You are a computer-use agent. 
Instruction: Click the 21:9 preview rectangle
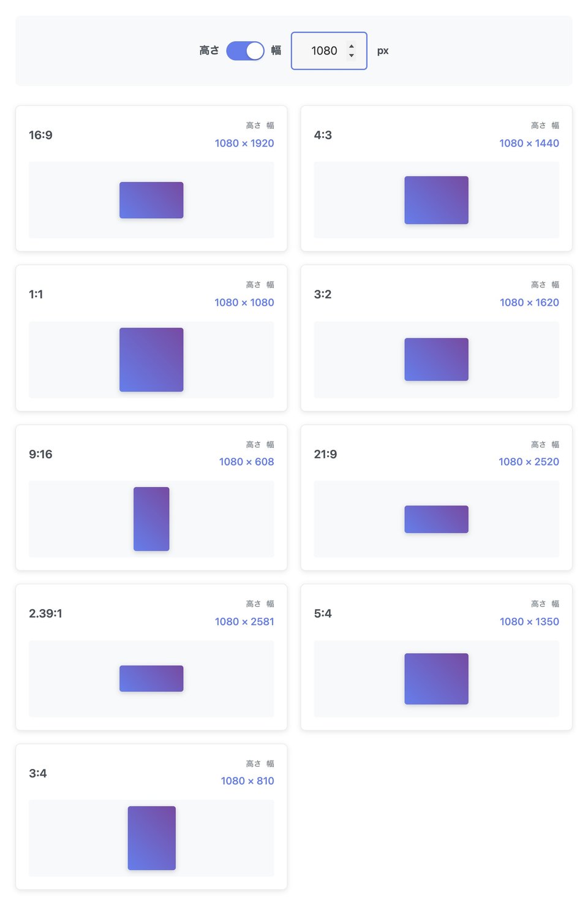436,520
